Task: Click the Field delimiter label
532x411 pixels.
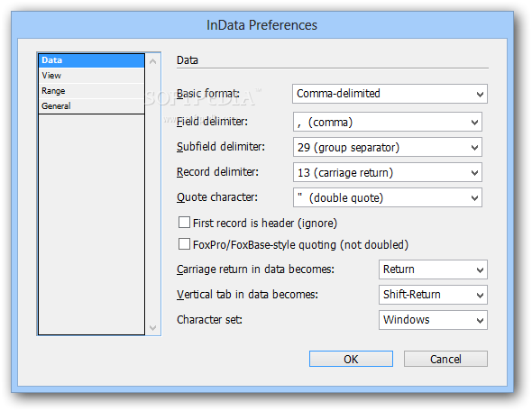Action: pos(212,122)
